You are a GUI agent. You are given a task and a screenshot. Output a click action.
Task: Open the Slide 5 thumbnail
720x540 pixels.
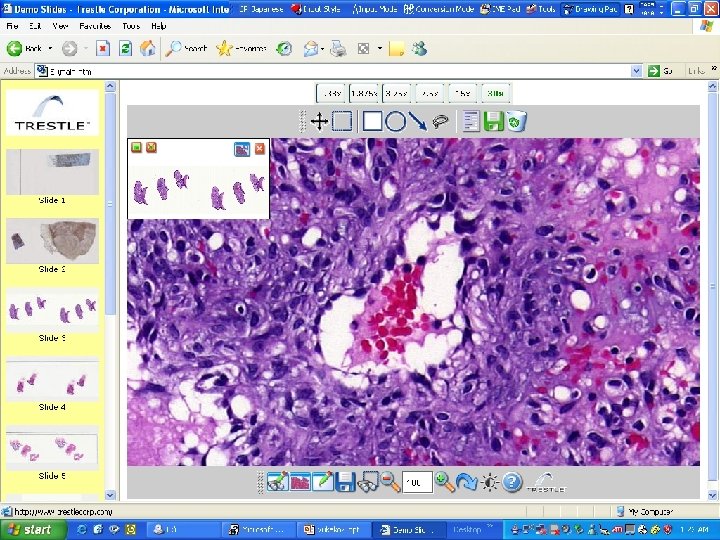[x=52, y=448]
